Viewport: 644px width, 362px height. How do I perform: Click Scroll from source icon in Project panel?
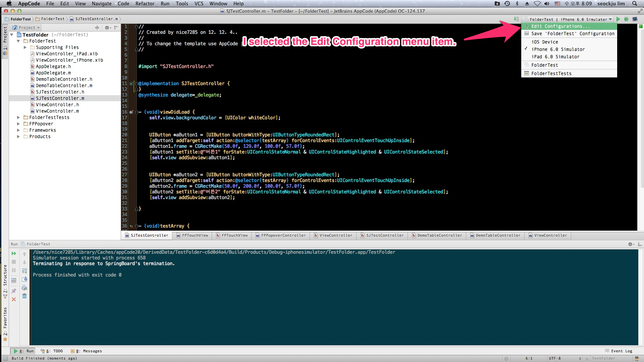click(x=97, y=27)
